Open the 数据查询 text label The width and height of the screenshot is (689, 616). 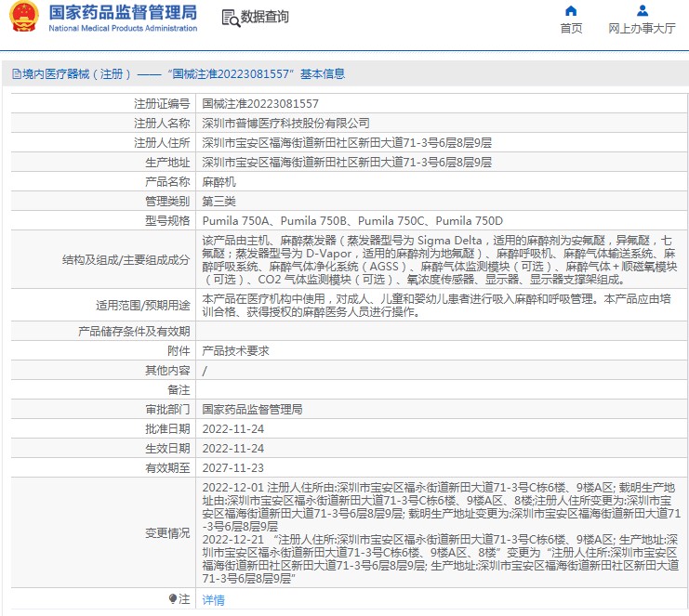click(265, 18)
